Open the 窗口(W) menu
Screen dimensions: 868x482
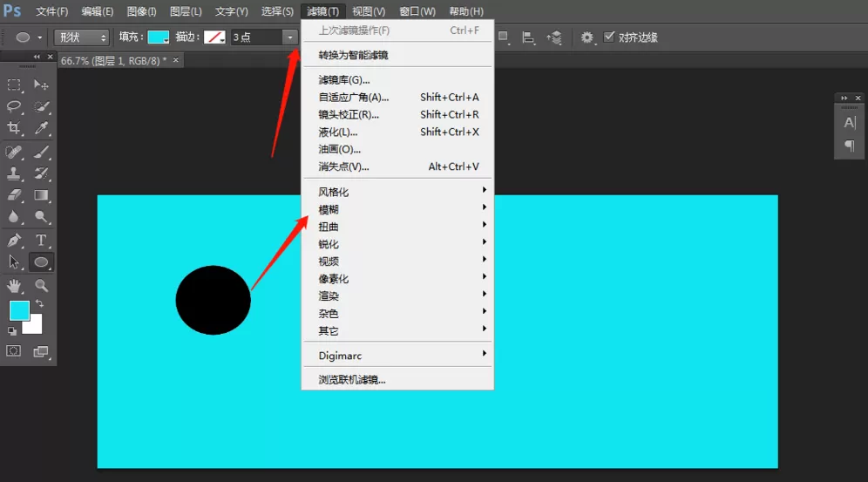coord(417,11)
